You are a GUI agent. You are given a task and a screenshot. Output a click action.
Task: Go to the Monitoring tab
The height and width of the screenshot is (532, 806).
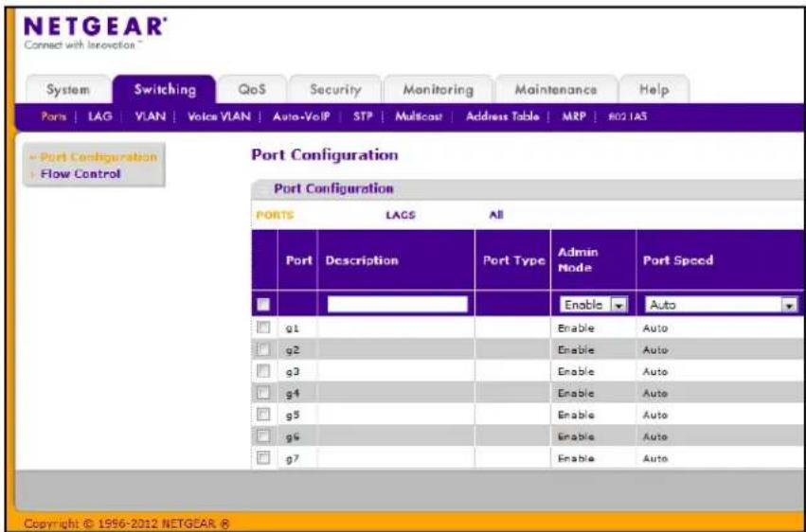click(x=438, y=89)
